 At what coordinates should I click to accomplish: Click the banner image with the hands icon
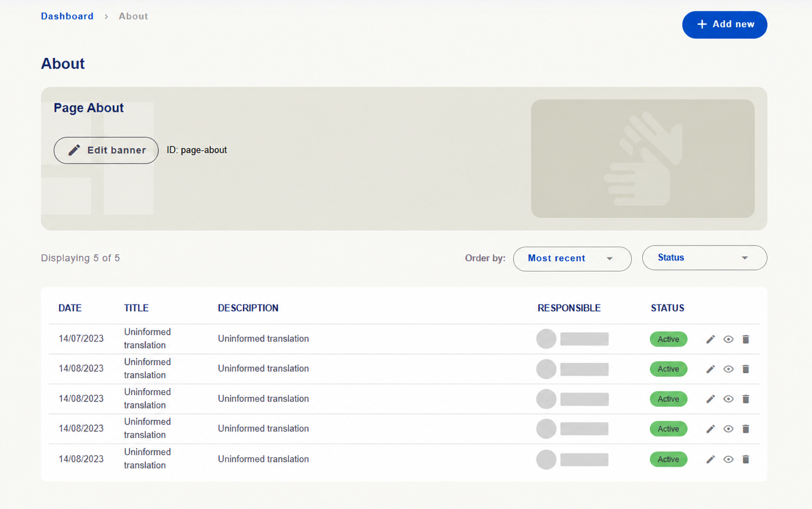(x=643, y=158)
